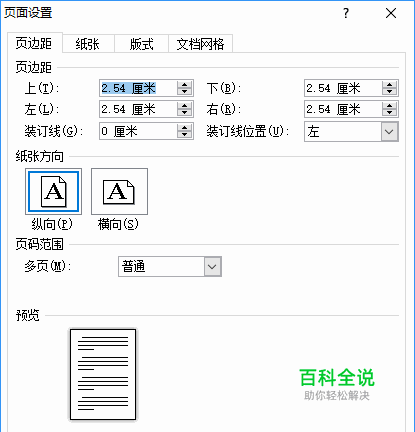Decrease bottom margin 下(B) with down arrow

pos(389,92)
